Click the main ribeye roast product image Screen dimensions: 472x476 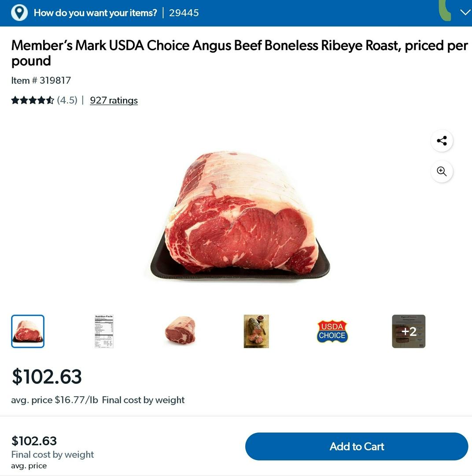[240, 216]
